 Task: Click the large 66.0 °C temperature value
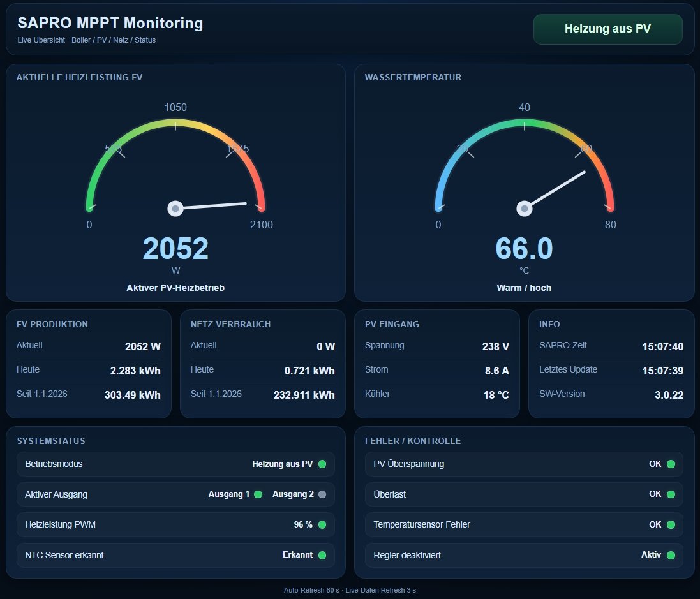pyautogui.click(x=524, y=249)
